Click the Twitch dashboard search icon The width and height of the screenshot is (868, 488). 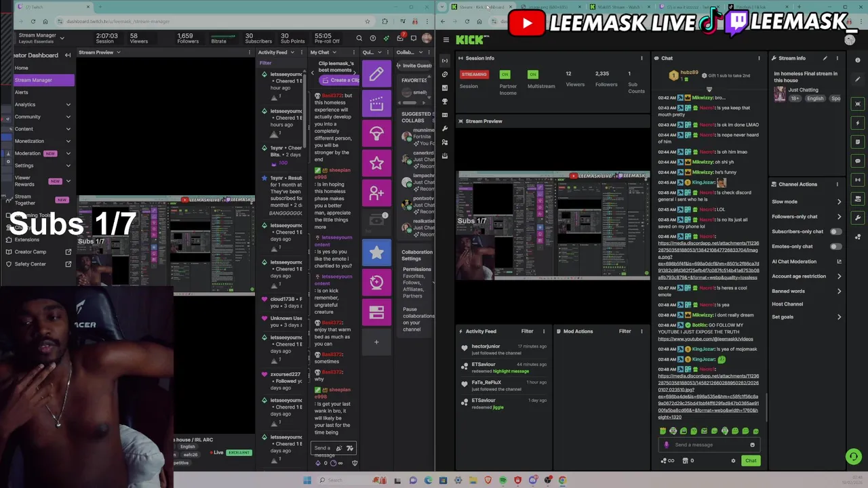[359, 39]
